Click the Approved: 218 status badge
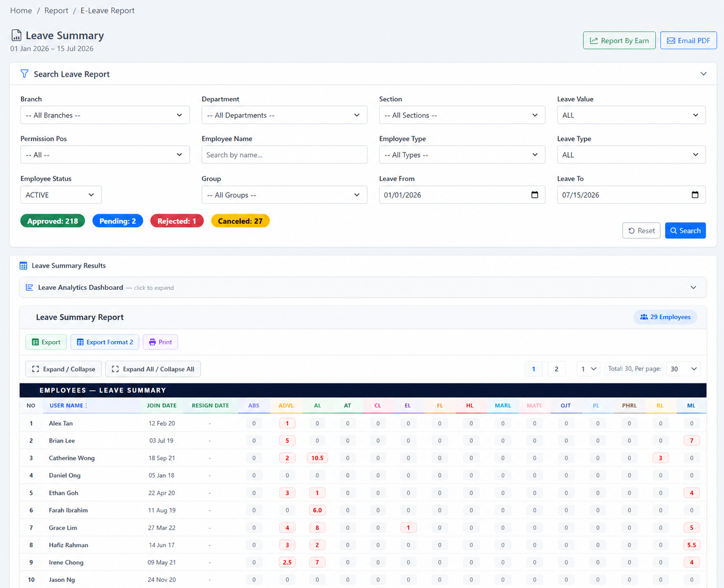Viewport: 724px width, 588px height. click(x=53, y=221)
